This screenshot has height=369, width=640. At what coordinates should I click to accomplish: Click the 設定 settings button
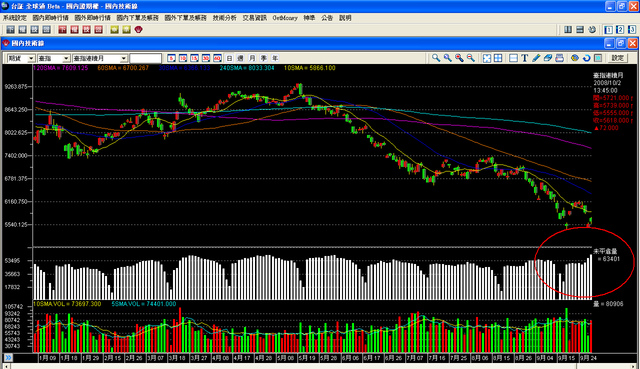pos(618,58)
